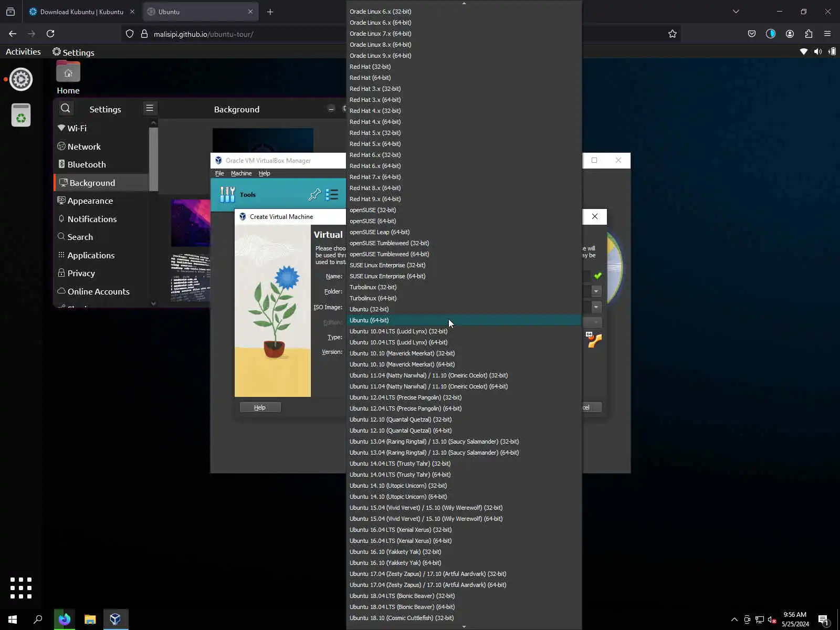Open the Firefox account profile icon
The height and width of the screenshot is (630, 840).
pos(790,34)
